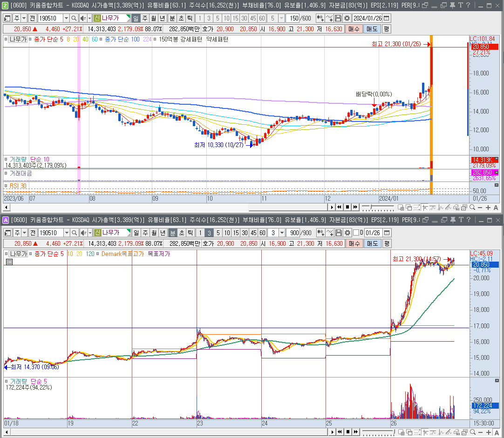Click the zoom slider handle on top chart bottom bar
This screenshot has height=438, width=504.
pyautogui.click(x=372, y=208)
